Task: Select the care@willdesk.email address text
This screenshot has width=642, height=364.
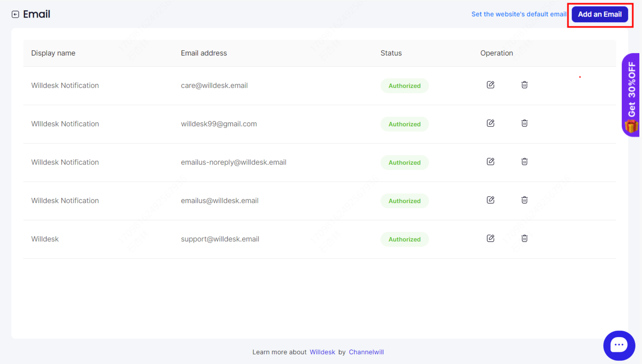Action: 214,85
